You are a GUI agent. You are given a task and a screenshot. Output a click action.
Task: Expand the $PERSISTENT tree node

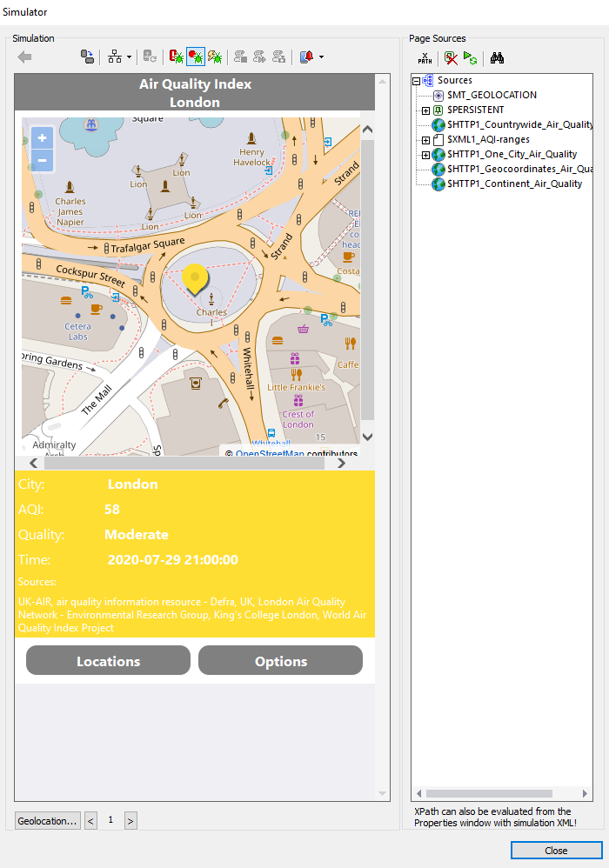[x=425, y=110]
